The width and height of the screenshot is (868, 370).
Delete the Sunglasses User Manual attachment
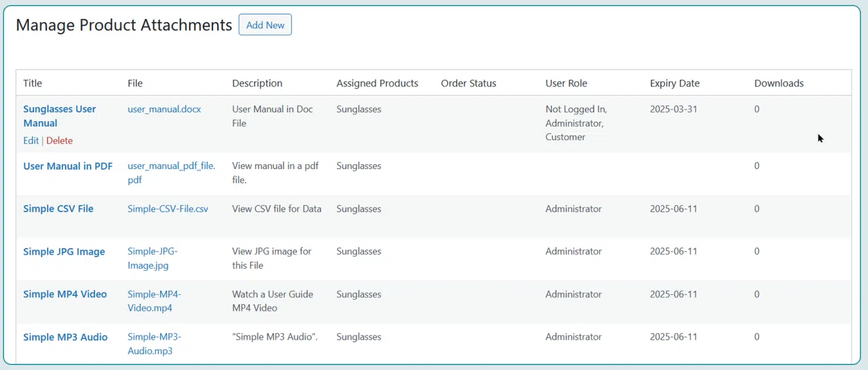coord(59,141)
